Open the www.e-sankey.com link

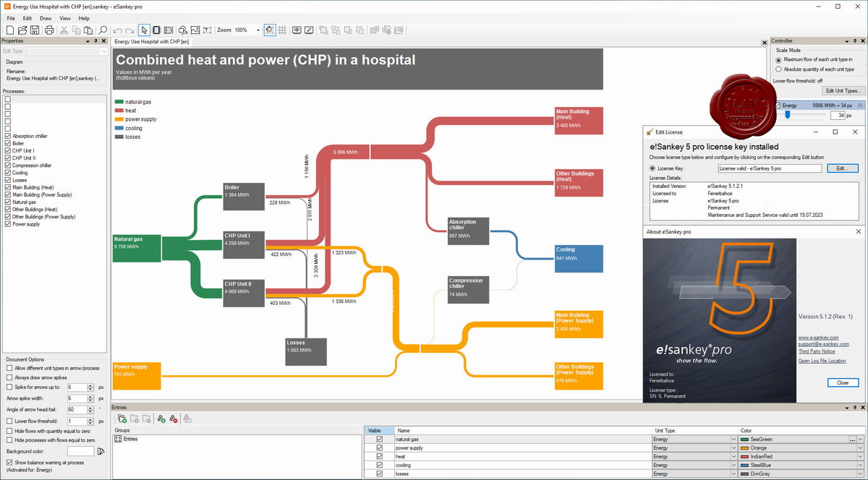[818, 338]
